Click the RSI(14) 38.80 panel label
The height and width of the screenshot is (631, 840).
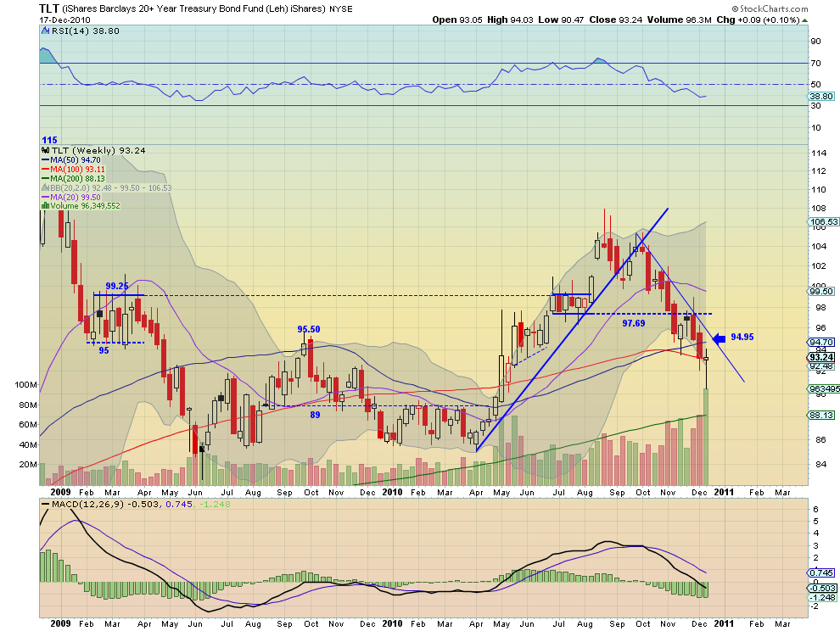tap(85, 31)
